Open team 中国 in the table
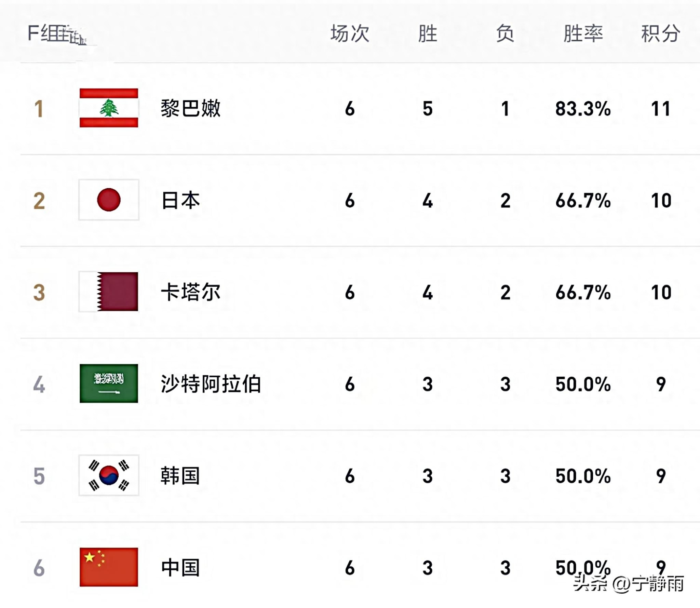700x608 pixels. [x=180, y=568]
